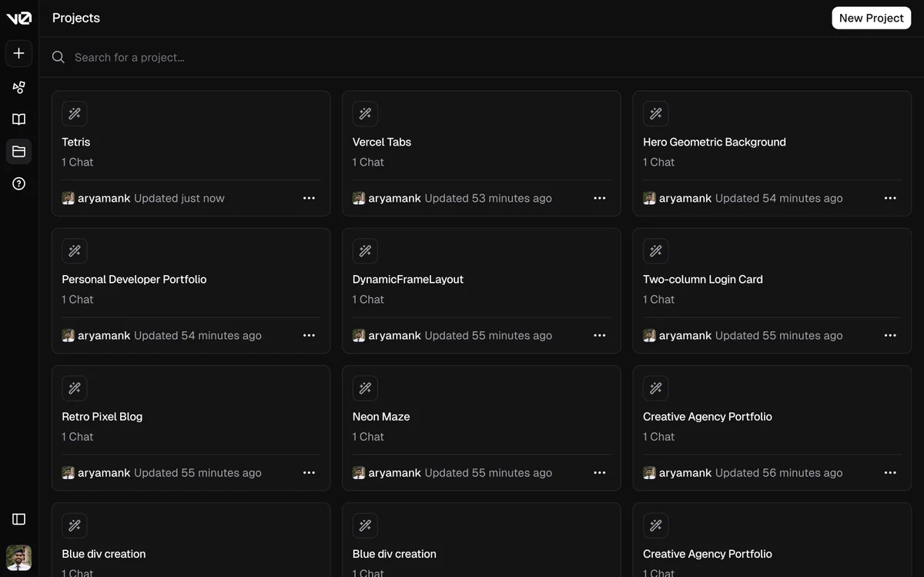Click the Tetris project magic wand icon
The height and width of the screenshot is (577, 924).
pyautogui.click(x=75, y=114)
